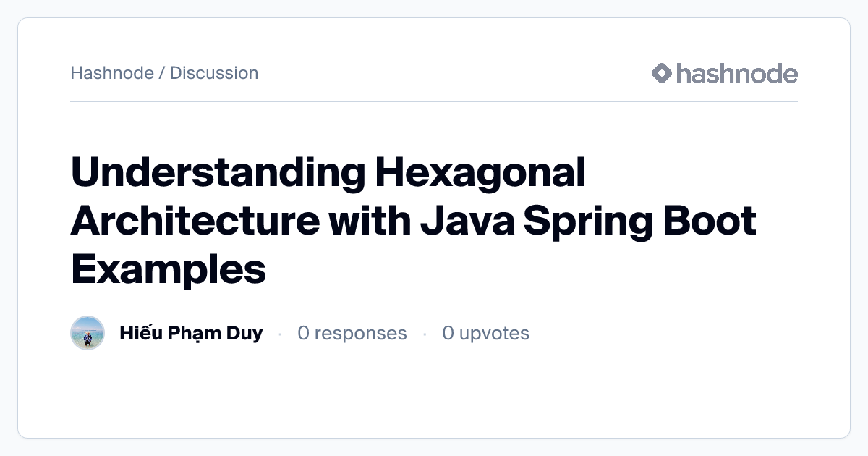Image resolution: width=868 pixels, height=456 pixels.
Task: Click "Spring Boot" in the title
Action: [639, 221]
